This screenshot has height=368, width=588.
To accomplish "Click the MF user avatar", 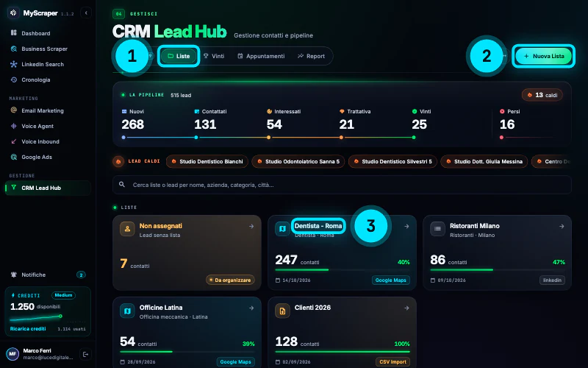I will click(x=12, y=354).
